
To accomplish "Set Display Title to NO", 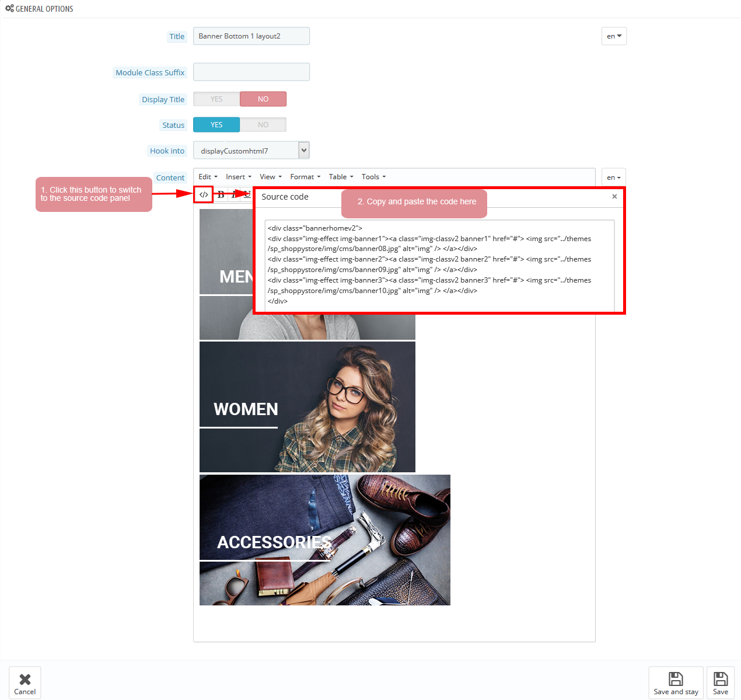I will [263, 99].
